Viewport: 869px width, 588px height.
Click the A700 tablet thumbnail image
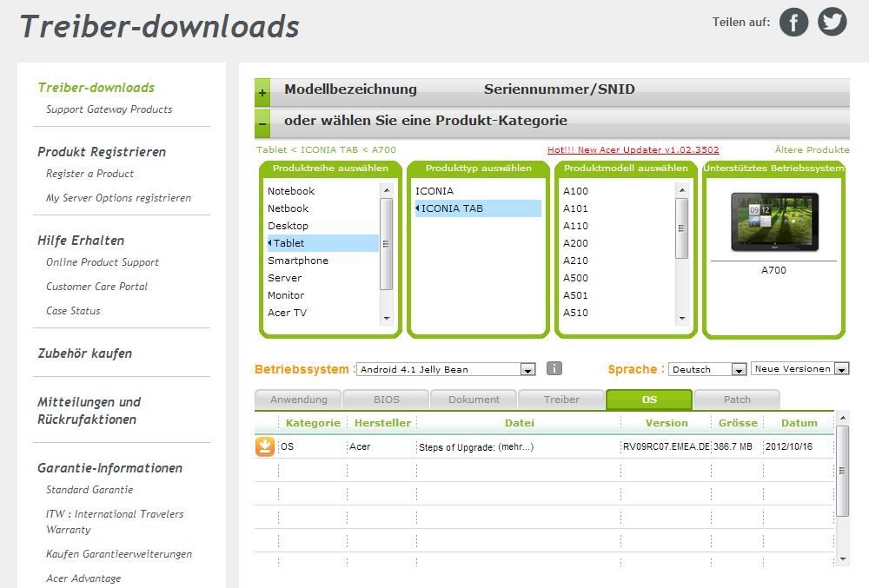pyautogui.click(x=774, y=222)
